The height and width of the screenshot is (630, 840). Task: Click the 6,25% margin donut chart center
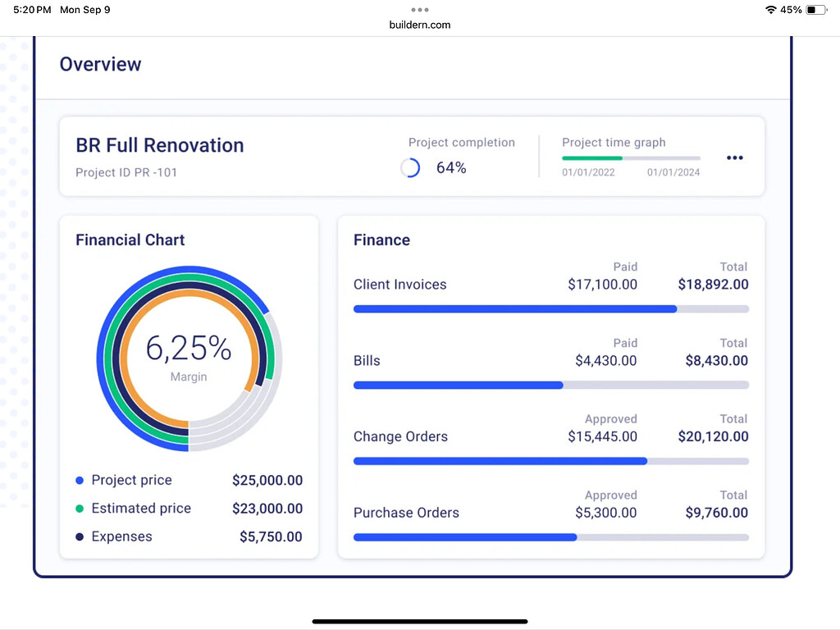click(189, 358)
